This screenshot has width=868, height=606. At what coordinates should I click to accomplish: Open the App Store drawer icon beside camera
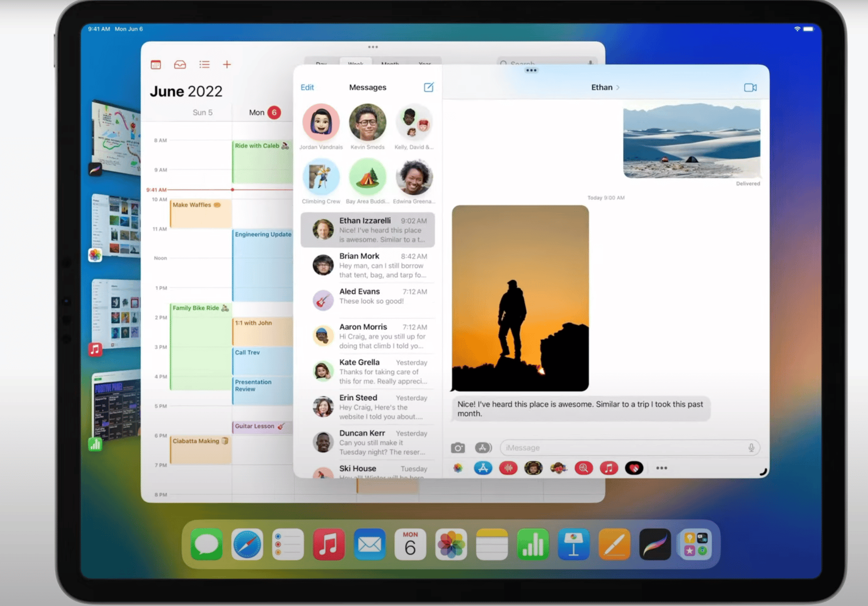(x=483, y=448)
